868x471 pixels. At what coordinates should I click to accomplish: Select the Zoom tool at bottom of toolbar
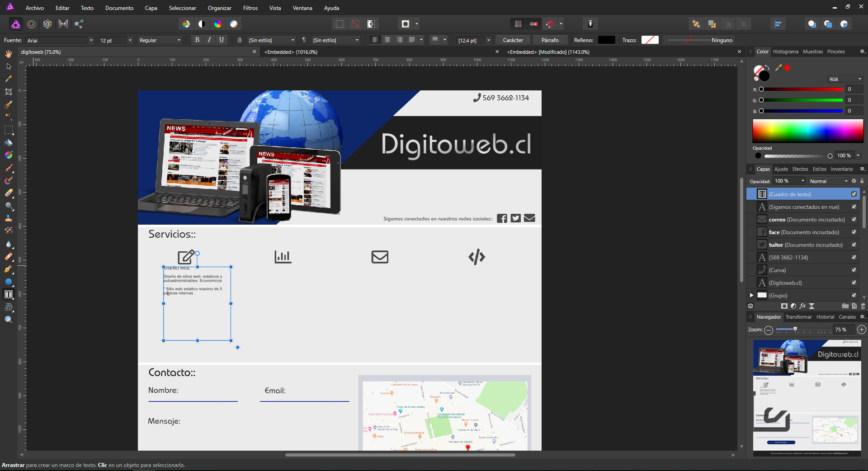(x=8, y=319)
